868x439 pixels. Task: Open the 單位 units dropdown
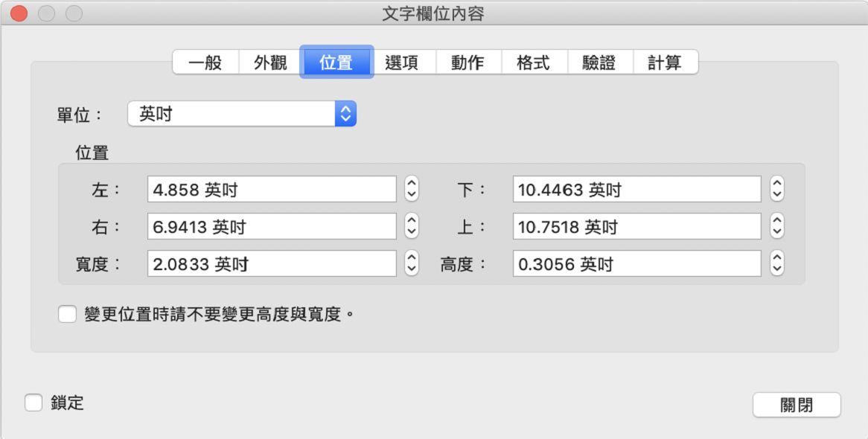coord(346,113)
